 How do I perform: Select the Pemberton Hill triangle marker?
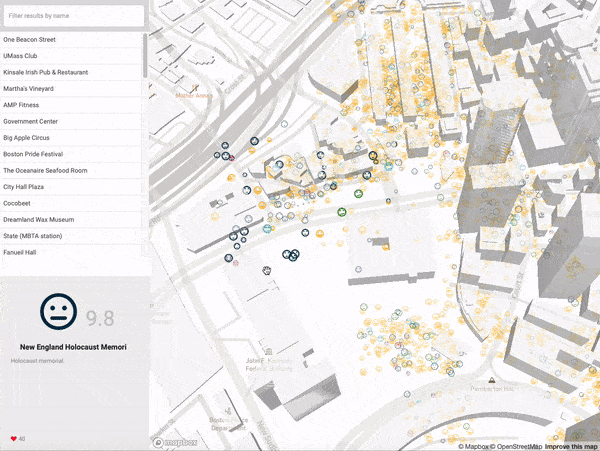(x=492, y=380)
